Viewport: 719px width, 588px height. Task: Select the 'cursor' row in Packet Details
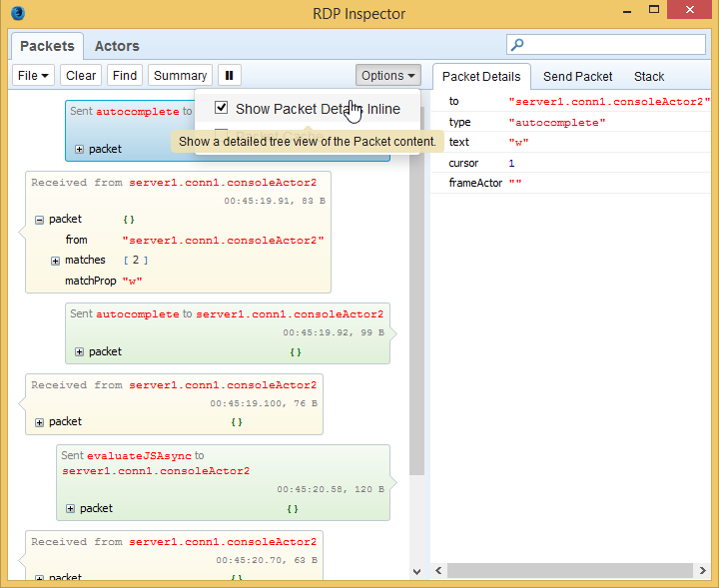571,163
